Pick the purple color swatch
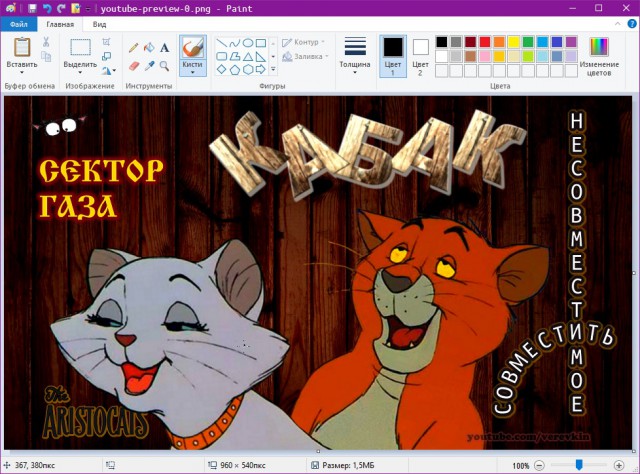 click(x=571, y=42)
